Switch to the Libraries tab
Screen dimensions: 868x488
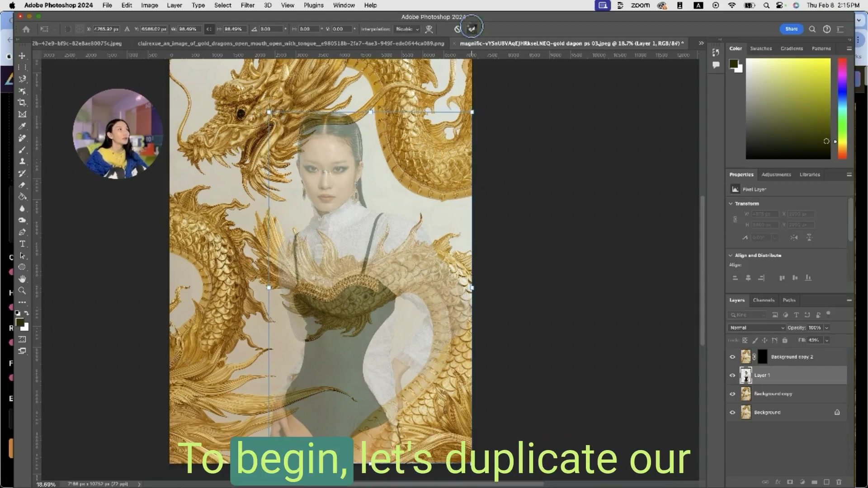click(x=810, y=174)
